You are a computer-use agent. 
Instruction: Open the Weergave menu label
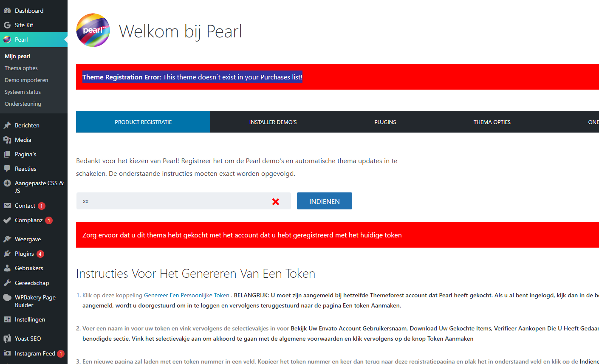point(28,239)
